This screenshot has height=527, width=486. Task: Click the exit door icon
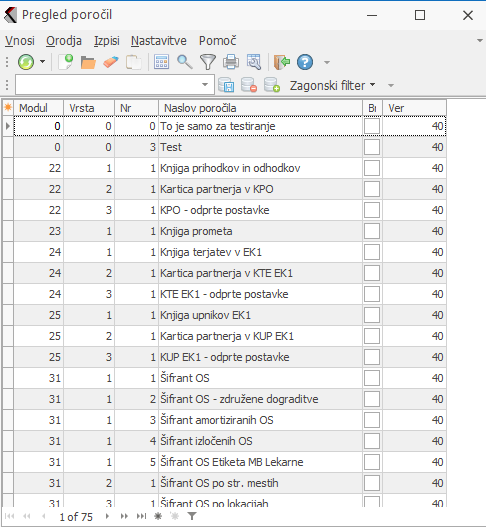click(282, 62)
